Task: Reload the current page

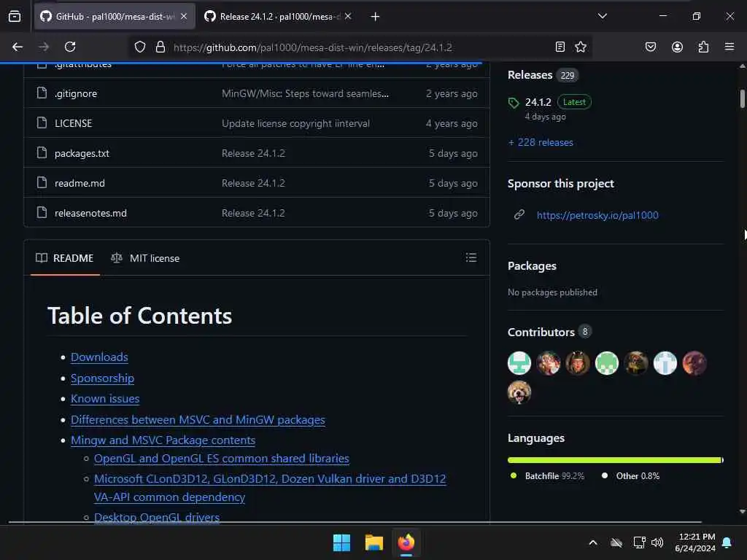Action: 70,47
